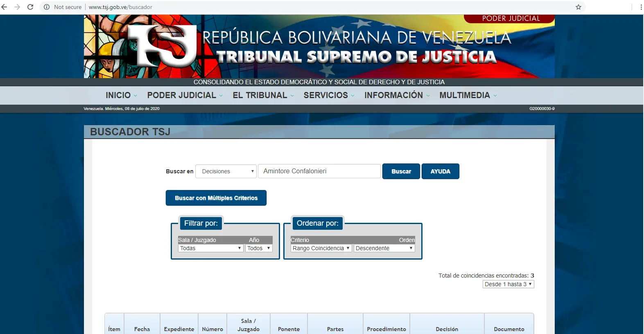Click the Buscar button
Viewport: 644px width, 334px height.
pyautogui.click(x=401, y=171)
